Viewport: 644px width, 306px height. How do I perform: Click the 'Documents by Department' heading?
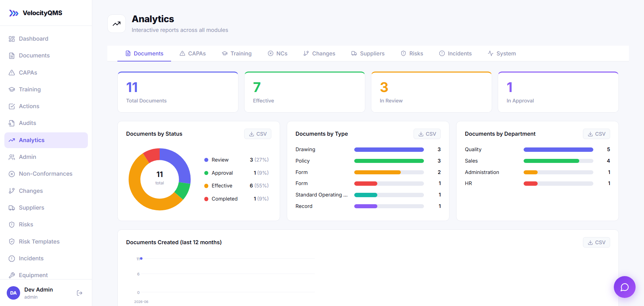point(500,134)
